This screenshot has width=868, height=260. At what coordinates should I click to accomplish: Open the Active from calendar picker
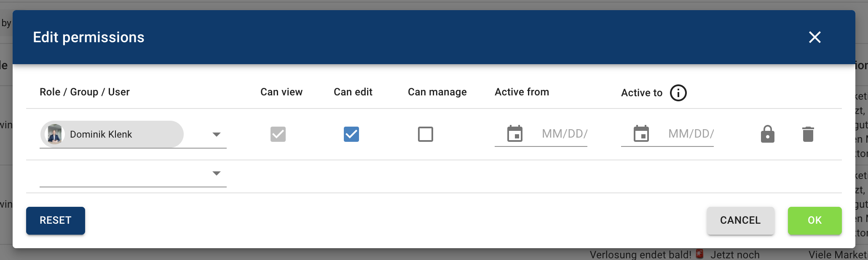pos(515,134)
